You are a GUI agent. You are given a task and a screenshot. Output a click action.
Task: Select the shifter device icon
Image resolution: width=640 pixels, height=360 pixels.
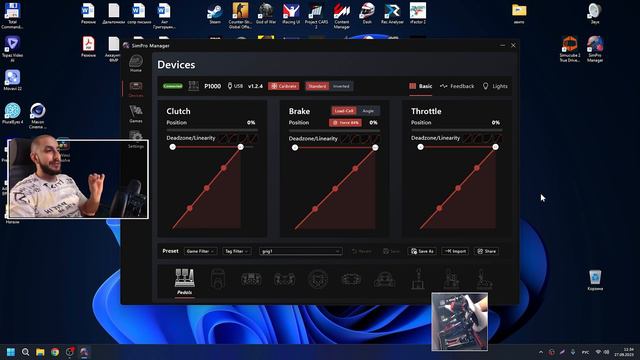tap(418, 279)
